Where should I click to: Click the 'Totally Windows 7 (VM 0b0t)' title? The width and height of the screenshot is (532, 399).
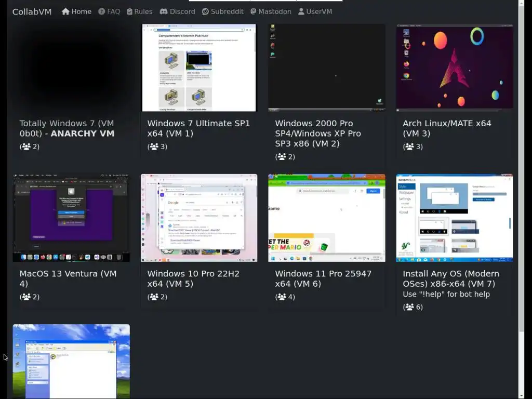(67, 128)
